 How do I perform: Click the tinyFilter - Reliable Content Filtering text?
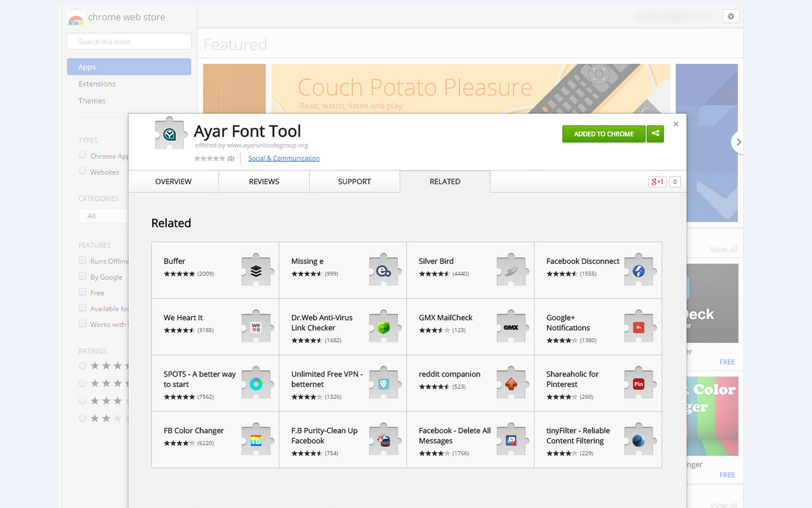tap(578, 436)
